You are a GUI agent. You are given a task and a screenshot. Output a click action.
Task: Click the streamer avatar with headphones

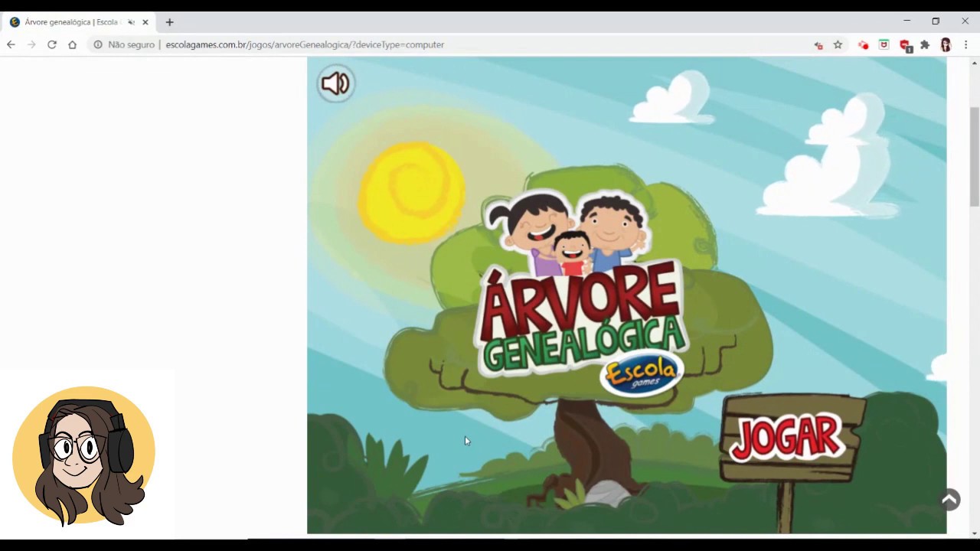point(84,455)
